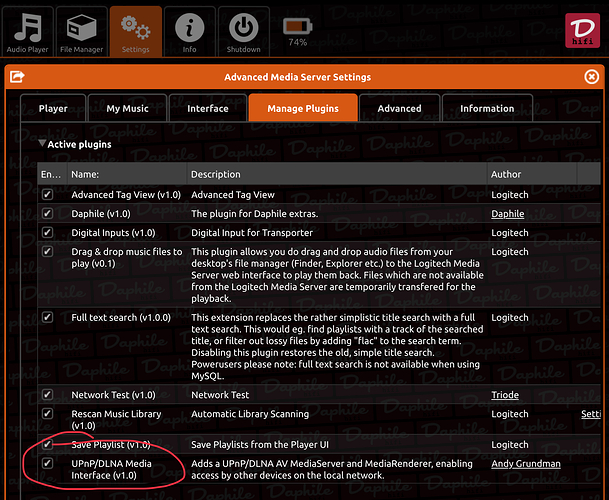
Task: Select the Manage Plugins tab
Action: point(303,108)
